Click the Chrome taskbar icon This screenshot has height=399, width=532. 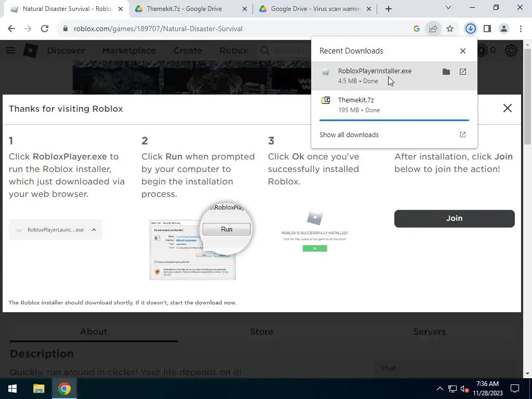[64, 389]
